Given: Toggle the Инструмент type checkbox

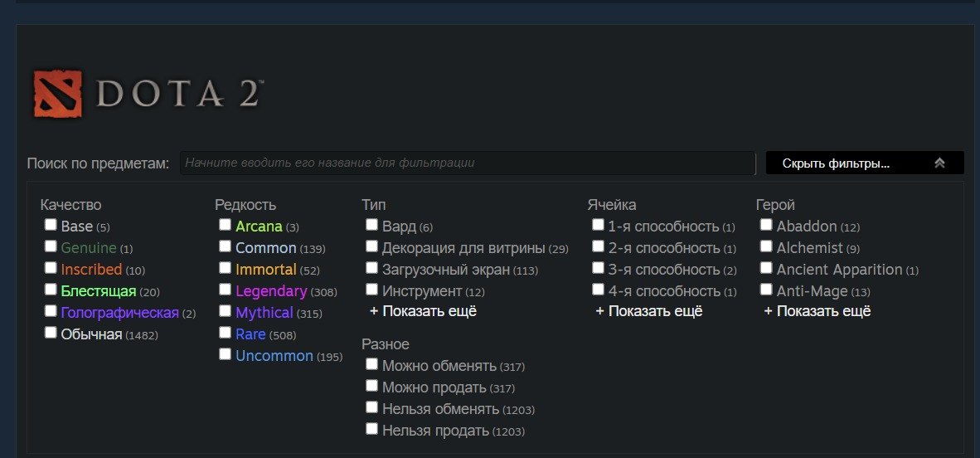Looking at the screenshot, I should coord(372,289).
